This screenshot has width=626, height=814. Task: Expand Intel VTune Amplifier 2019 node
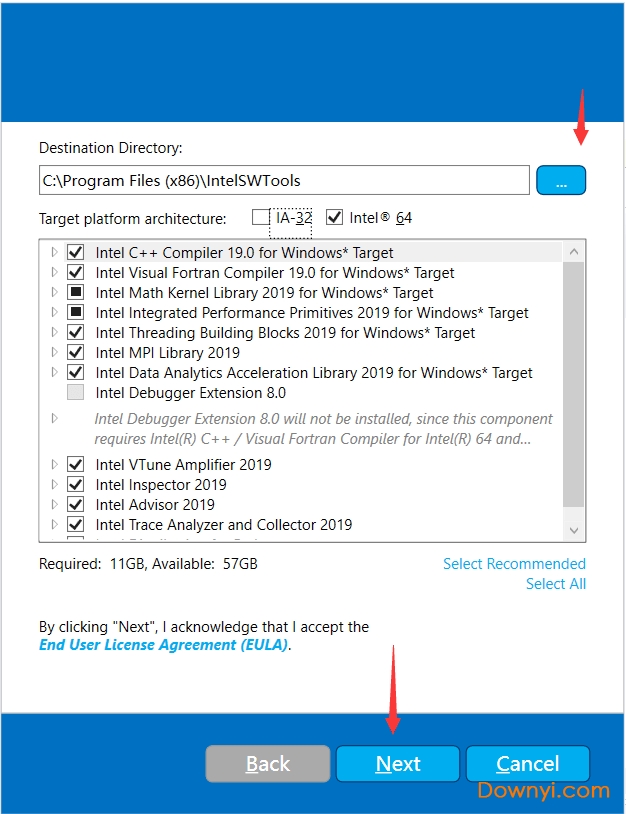(55, 464)
